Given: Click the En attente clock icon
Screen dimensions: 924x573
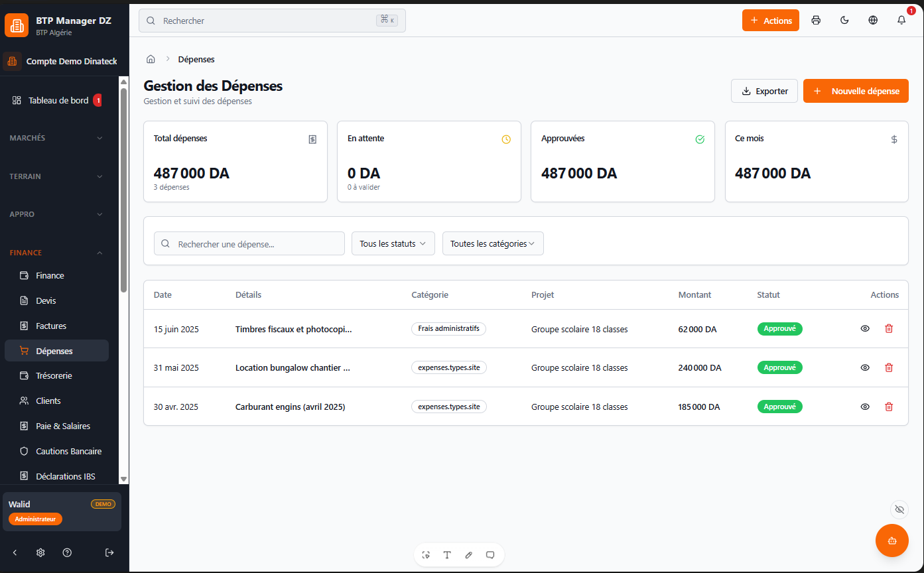Looking at the screenshot, I should click(x=506, y=139).
